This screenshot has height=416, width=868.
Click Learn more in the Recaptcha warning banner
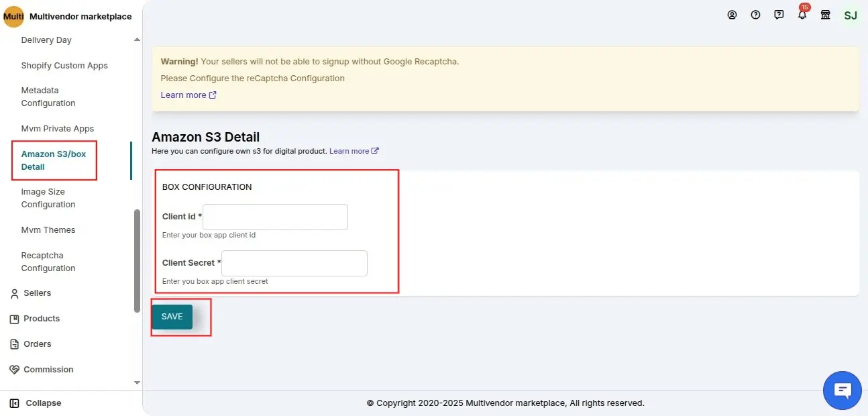pyautogui.click(x=184, y=95)
